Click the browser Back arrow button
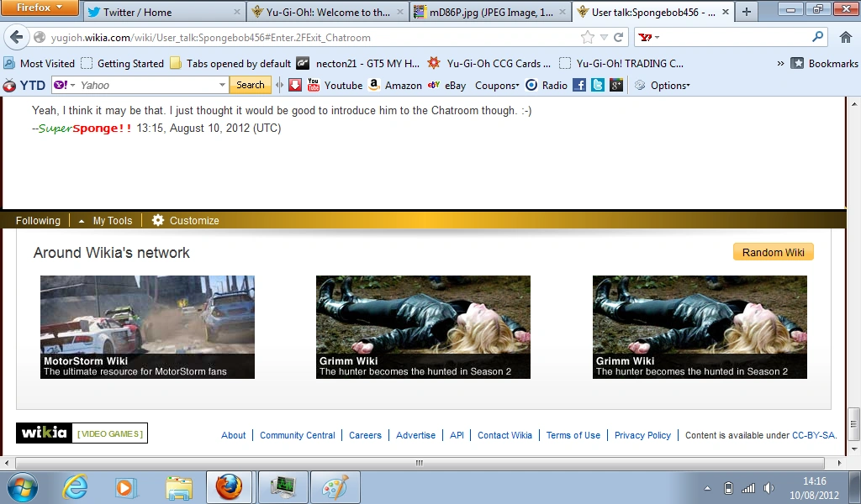The height and width of the screenshot is (504, 861). point(17,37)
